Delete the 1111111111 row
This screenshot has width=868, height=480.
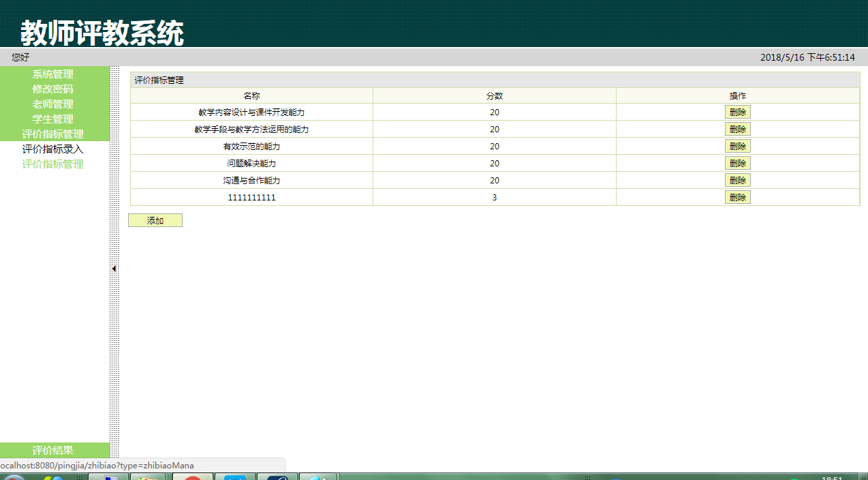(738, 198)
